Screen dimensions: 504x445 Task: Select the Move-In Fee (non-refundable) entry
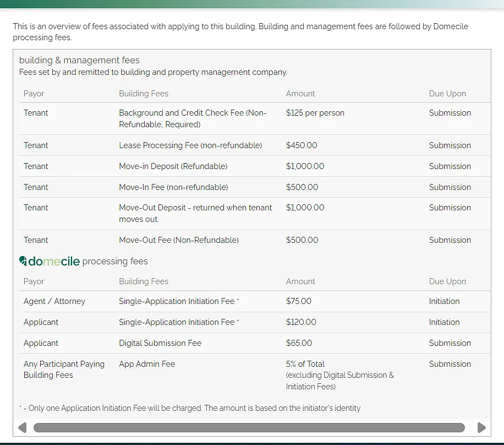coord(173,187)
